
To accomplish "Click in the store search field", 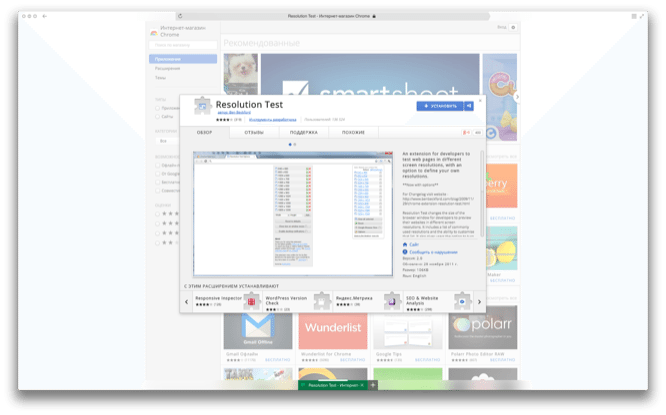I will 183,45.
